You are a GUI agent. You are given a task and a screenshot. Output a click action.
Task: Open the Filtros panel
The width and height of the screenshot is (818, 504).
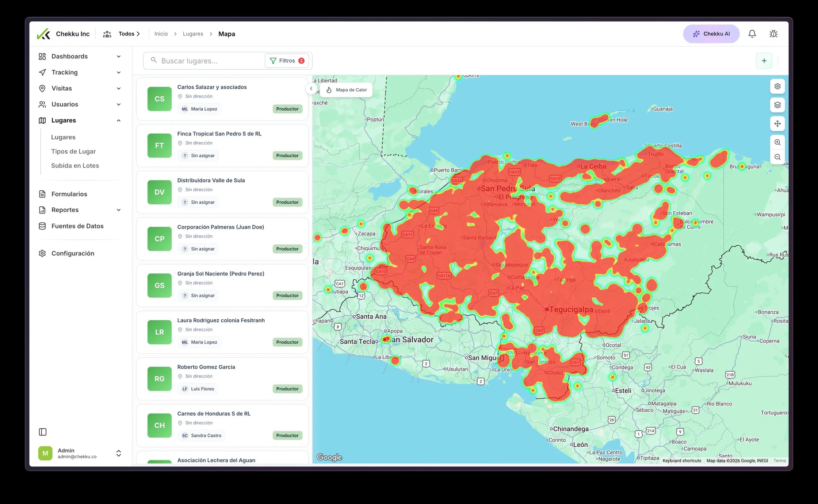click(287, 61)
